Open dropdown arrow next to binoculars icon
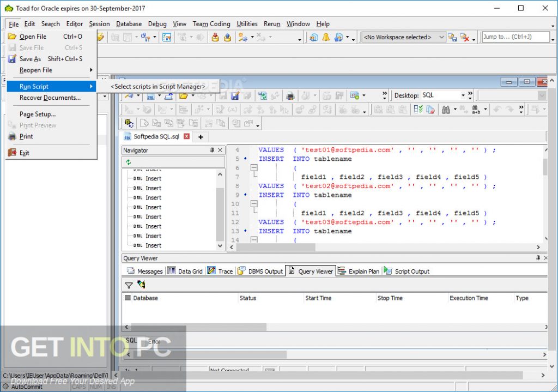Viewport: 558px width, 392px height. [455, 110]
